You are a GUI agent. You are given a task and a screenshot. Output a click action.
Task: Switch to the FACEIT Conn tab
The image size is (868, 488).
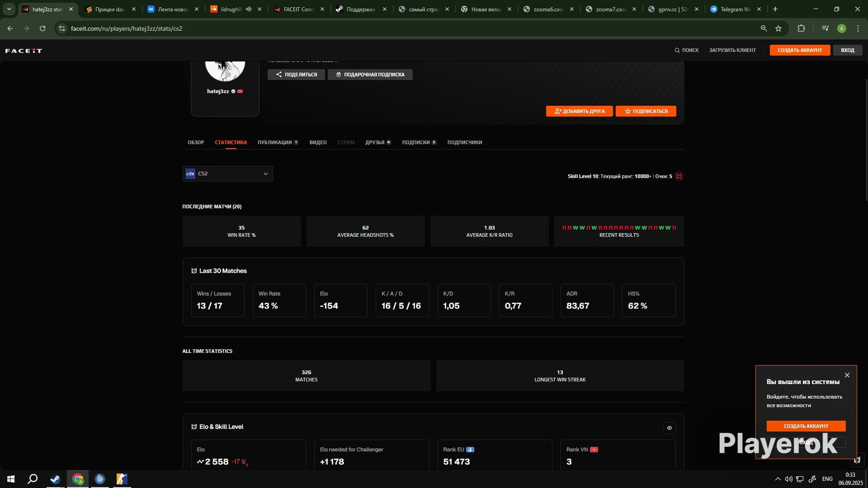point(298,9)
